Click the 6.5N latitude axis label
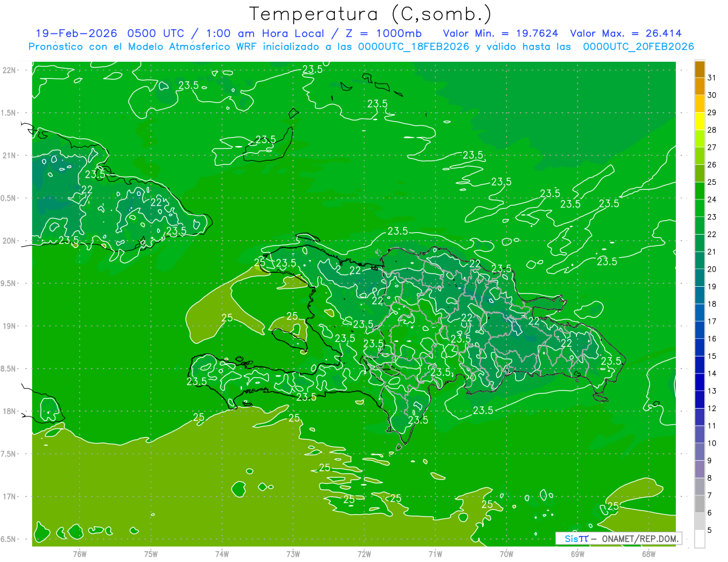 9,539
